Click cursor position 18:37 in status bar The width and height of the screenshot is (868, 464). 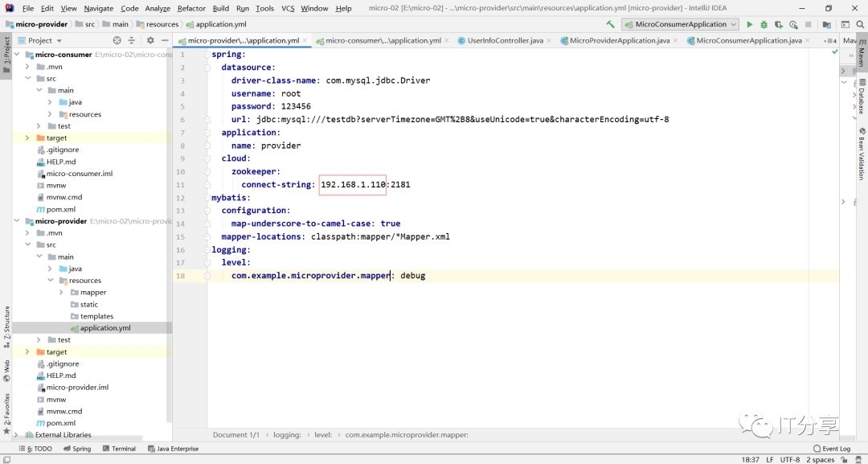coord(750,459)
